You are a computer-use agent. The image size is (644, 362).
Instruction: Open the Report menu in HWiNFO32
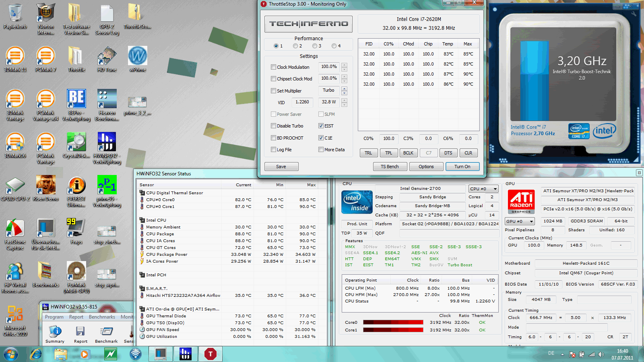pos(76,317)
